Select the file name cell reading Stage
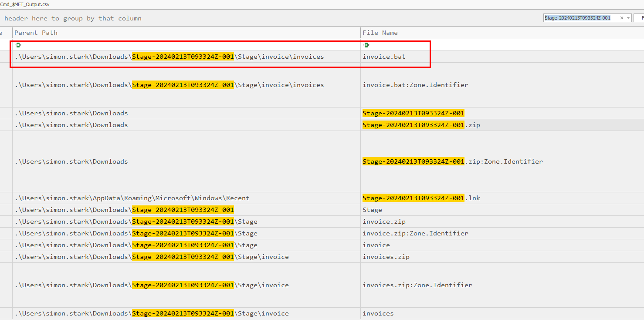Screen dimensions: 644x329 [372, 210]
